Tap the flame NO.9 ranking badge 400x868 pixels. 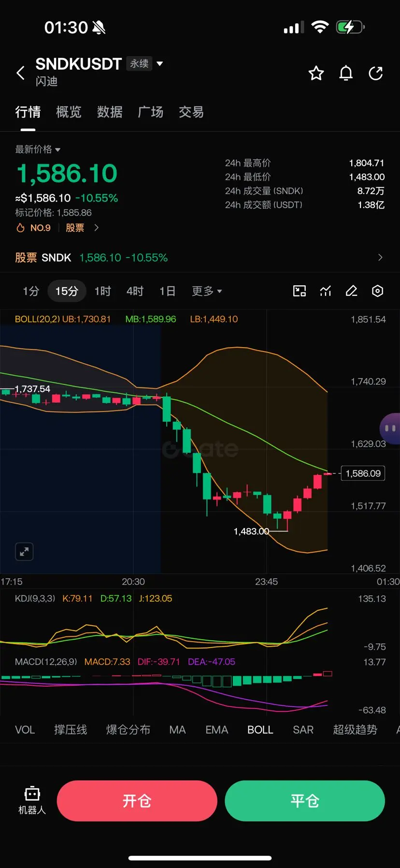pyautogui.click(x=33, y=228)
